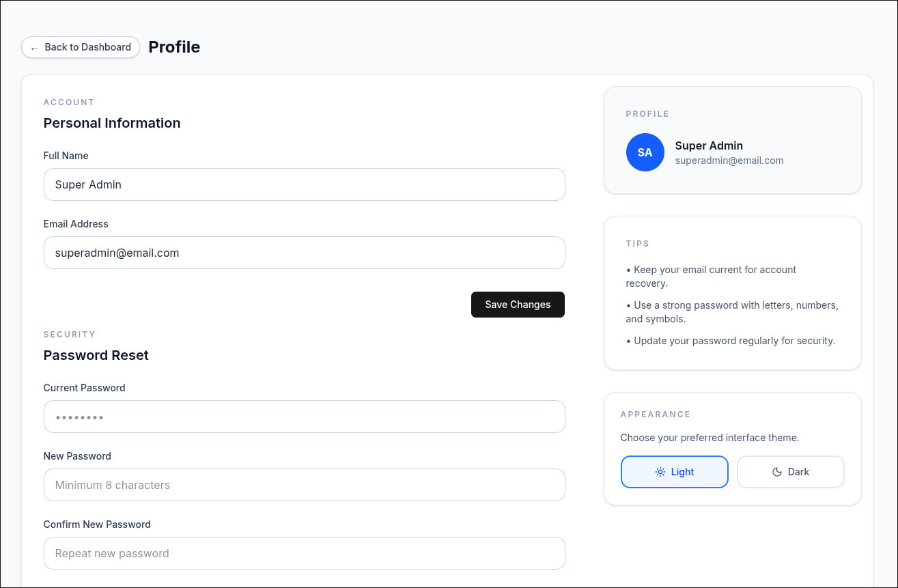Click the Personal Information section heading
Screen dimensions: 898x588
click(112, 123)
